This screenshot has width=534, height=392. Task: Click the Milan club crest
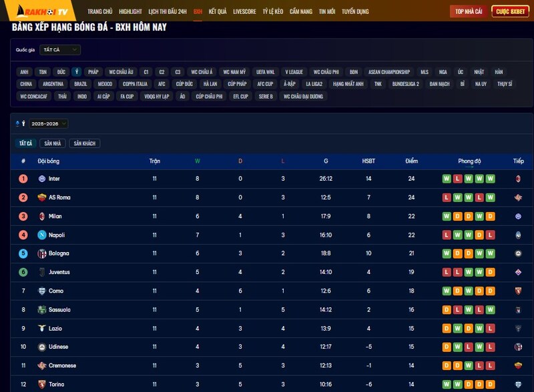tap(41, 216)
